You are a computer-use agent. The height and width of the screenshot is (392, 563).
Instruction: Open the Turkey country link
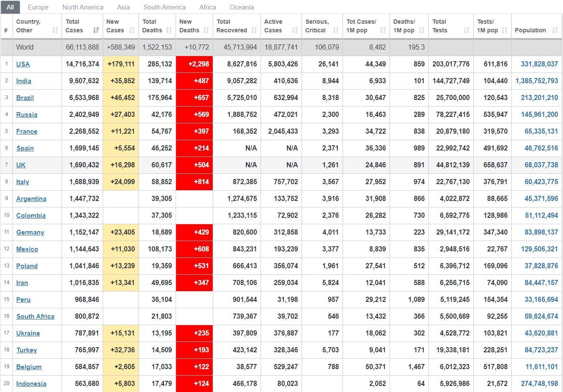point(27,350)
